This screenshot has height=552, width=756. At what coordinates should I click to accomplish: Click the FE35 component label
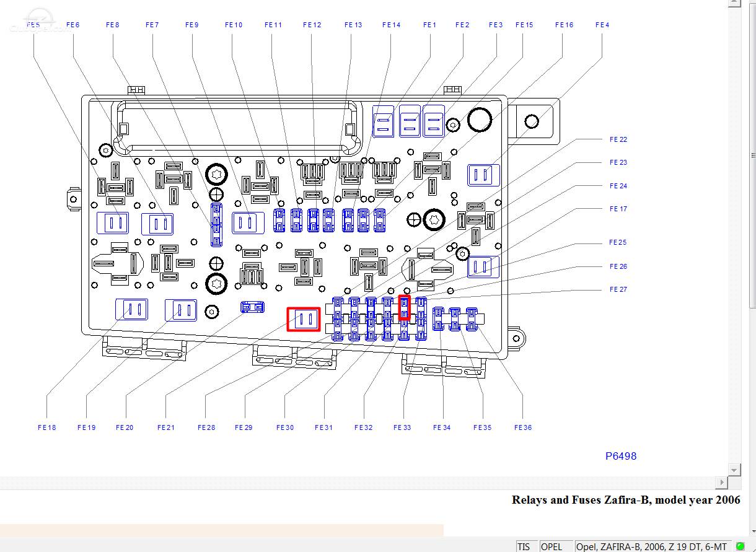pos(482,427)
